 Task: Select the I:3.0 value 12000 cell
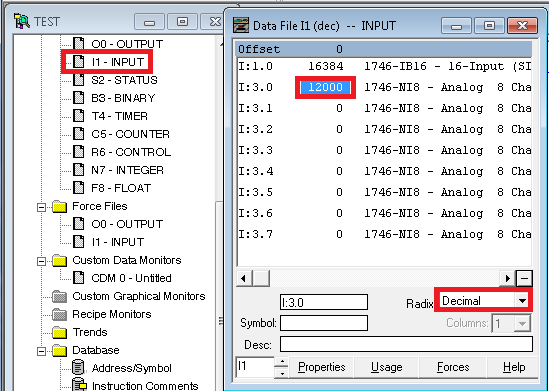(x=325, y=87)
